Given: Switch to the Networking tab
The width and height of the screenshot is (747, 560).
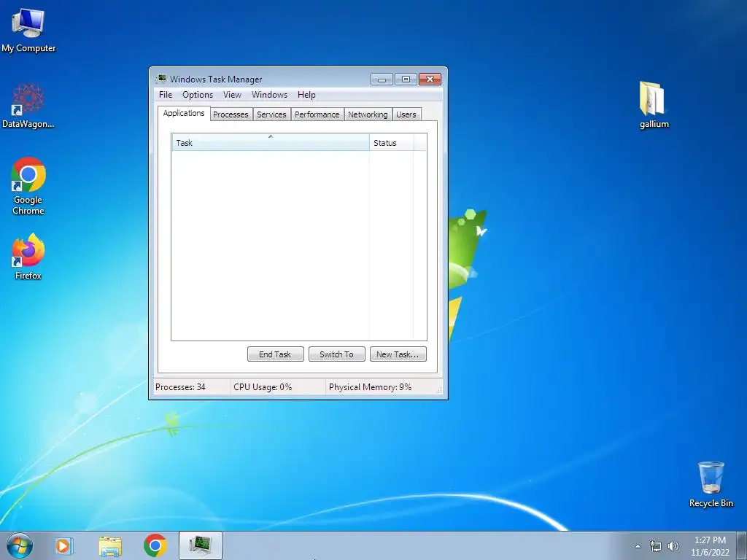Looking at the screenshot, I should [x=368, y=114].
